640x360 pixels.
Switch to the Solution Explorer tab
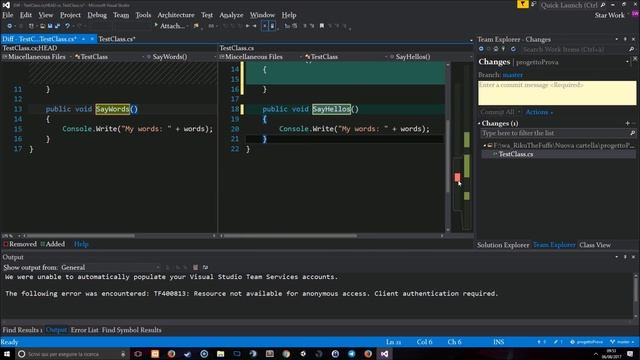pyautogui.click(x=503, y=245)
